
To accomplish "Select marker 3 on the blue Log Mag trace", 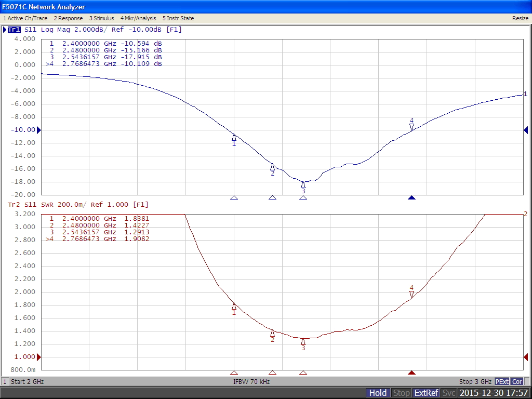I will pos(303,185).
